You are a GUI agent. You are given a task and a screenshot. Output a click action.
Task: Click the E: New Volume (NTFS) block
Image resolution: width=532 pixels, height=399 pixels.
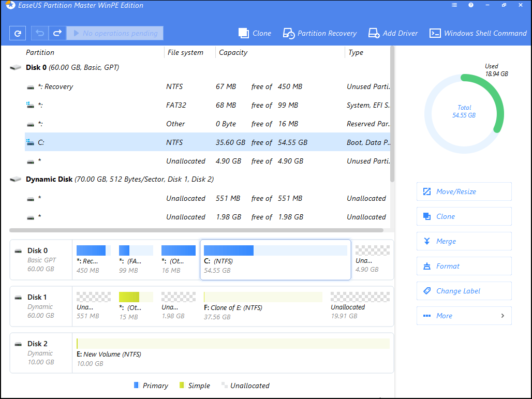tap(233, 353)
